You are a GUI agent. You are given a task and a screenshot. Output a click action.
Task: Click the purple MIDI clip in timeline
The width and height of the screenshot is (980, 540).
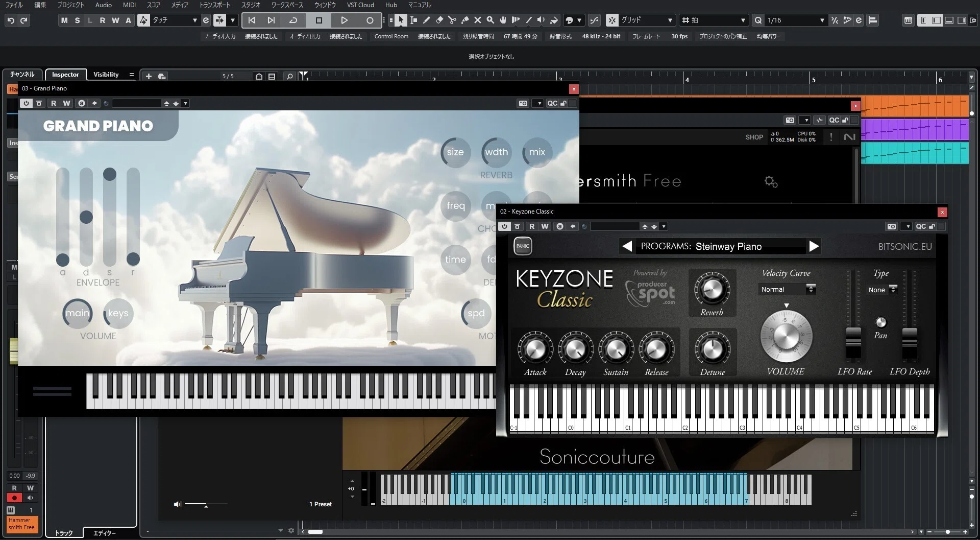pos(915,129)
